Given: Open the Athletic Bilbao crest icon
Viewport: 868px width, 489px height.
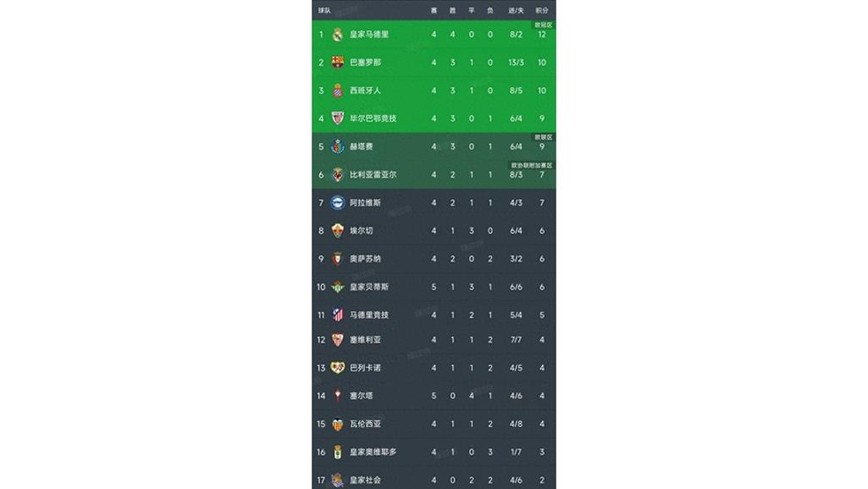Looking at the screenshot, I should tap(337, 119).
